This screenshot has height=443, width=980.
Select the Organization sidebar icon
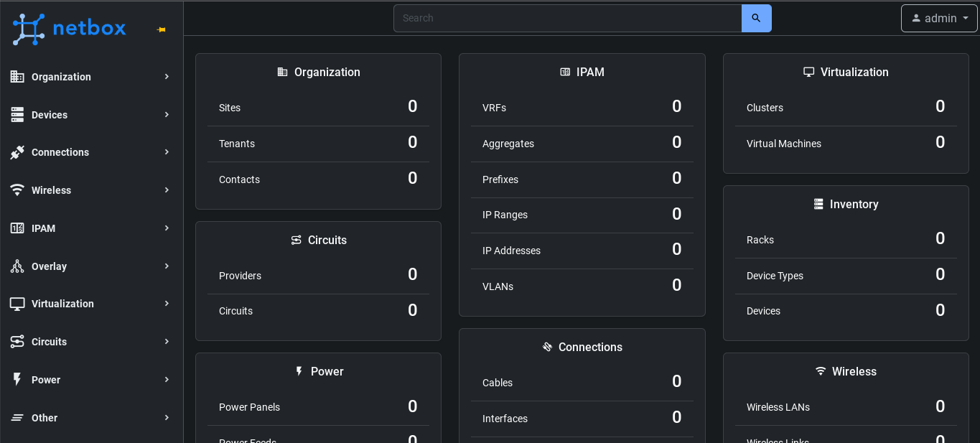17,77
